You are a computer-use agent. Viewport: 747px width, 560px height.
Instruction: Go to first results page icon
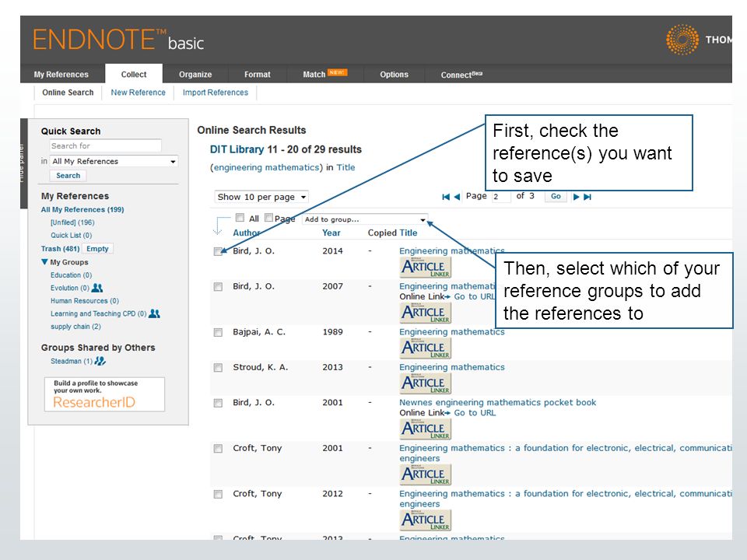pos(445,197)
